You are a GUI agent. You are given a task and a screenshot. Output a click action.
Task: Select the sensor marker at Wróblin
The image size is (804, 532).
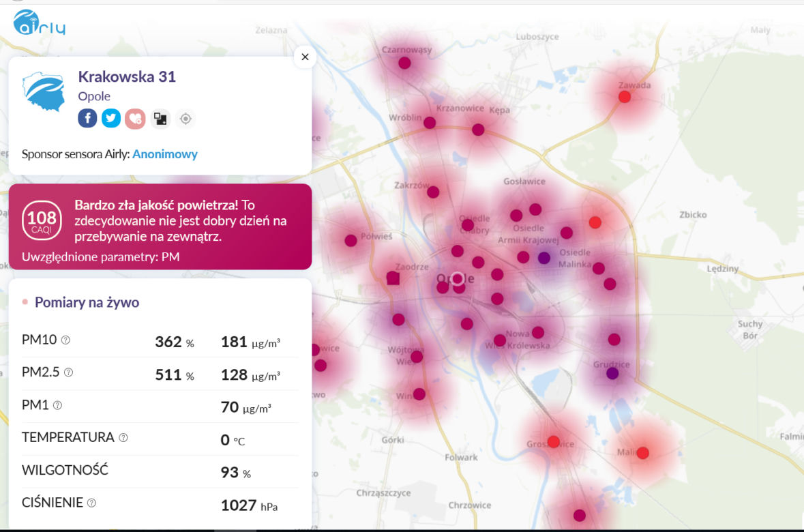point(430,123)
